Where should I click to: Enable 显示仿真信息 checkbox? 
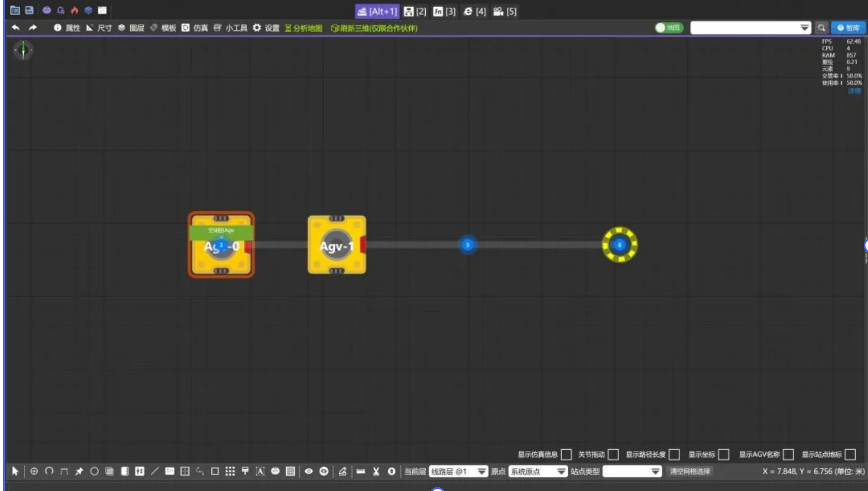(x=566, y=454)
